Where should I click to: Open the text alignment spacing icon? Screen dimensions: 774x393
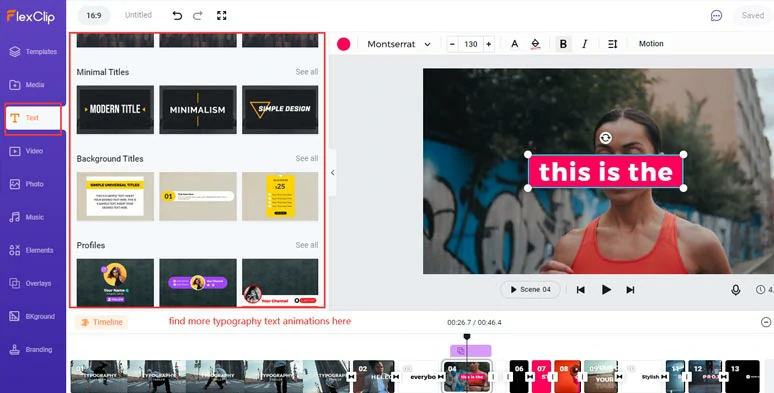613,44
